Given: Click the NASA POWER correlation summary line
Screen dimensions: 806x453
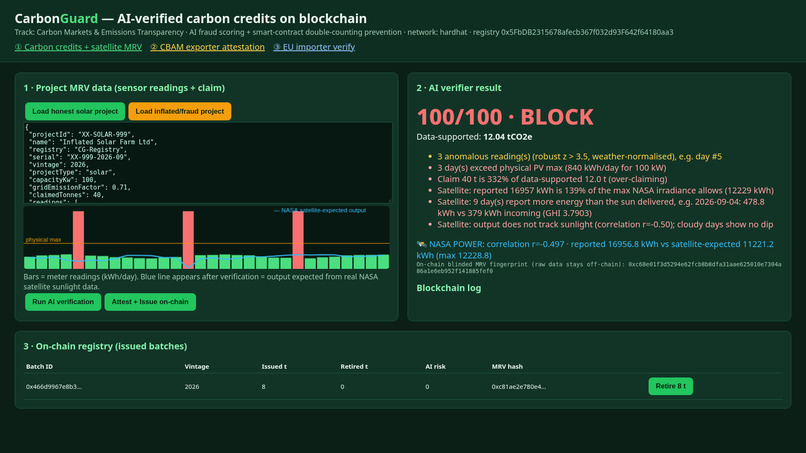Looking at the screenshot, I should 595,249.
